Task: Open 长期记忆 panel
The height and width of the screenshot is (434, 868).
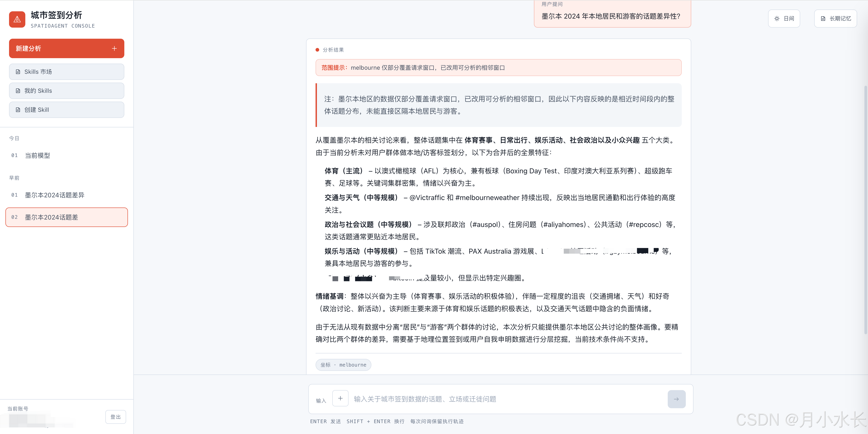Action: 835,19
